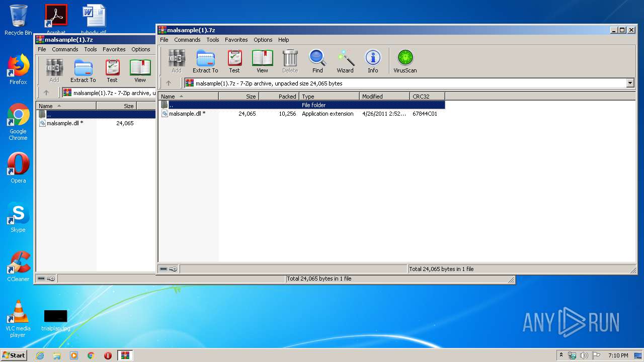Open Options menu in background window

point(141,49)
